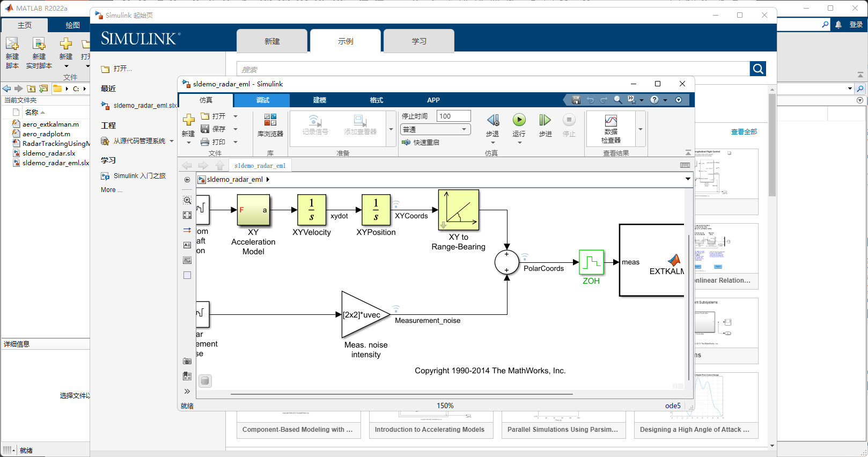The height and width of the screenshot is (457, 868).
Task: Switch to the APP tab
Action: tap(433, 100)
